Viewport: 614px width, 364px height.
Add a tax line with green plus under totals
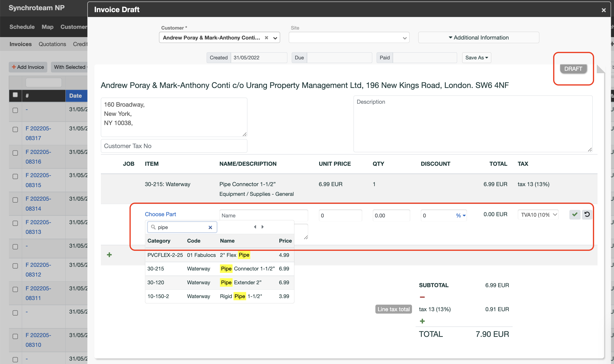coord(422,321)
